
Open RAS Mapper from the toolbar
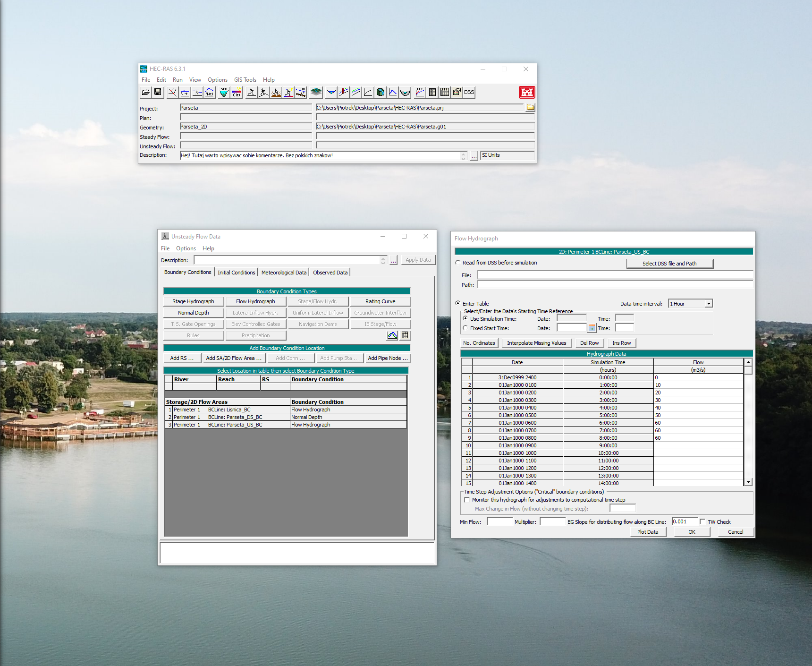[x=316, y=92]
